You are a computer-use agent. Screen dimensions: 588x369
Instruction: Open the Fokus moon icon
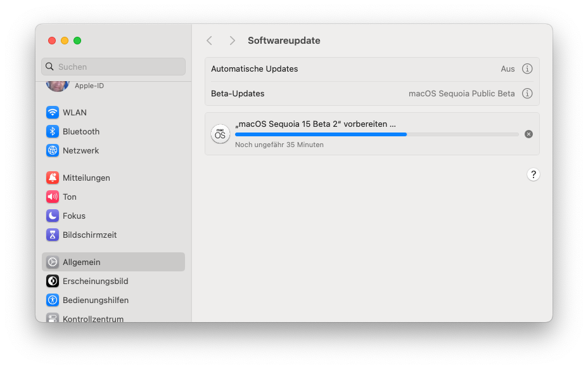(x=53, y=216)
